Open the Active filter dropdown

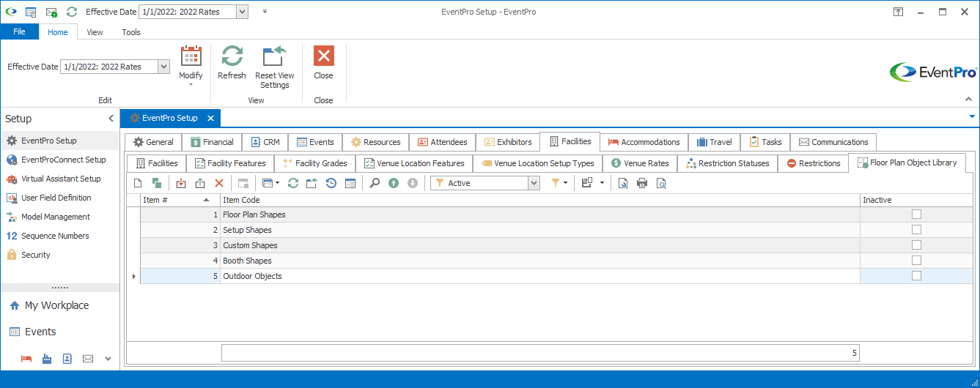tap(534, 183)
